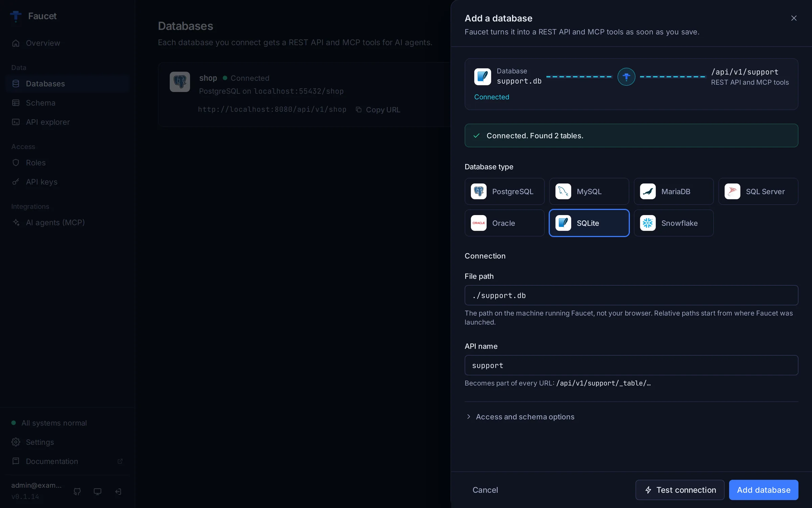
Task: Click the Connected. Found 2 tables. message
Action: point(631,135)
